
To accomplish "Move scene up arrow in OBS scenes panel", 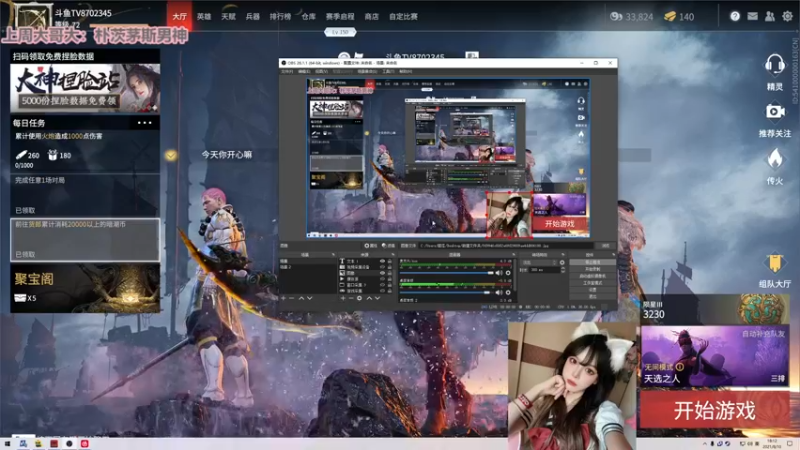I will coord(302,298).
